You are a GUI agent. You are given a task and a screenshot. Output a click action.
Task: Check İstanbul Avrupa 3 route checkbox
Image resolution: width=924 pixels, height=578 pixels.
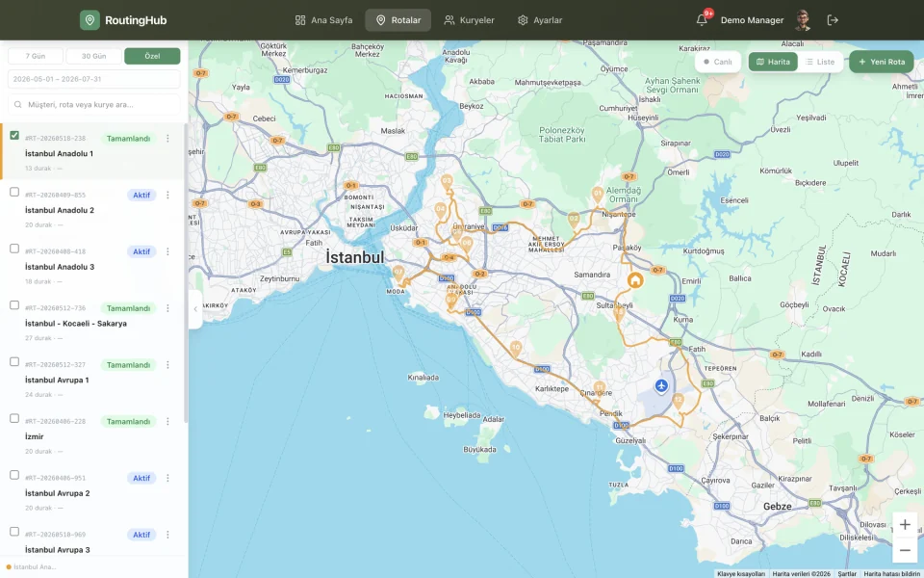pos(14,532)
